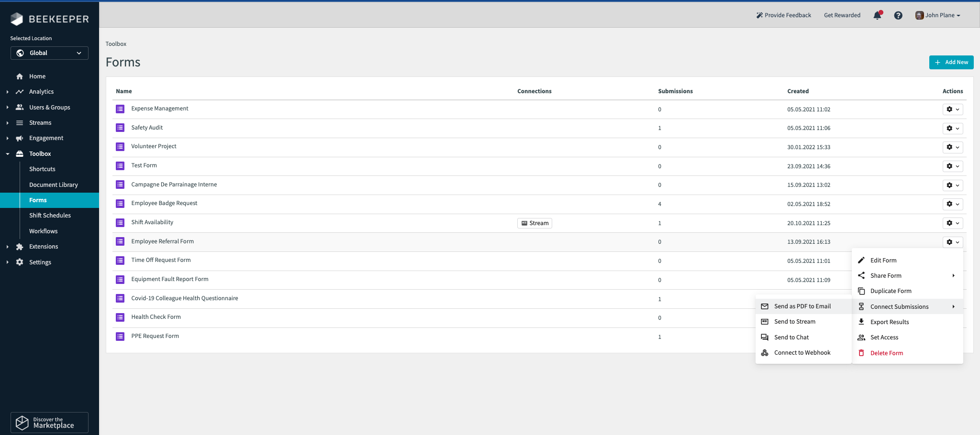Click the Send as PDF envelope icon

click(x=765, y=306)
